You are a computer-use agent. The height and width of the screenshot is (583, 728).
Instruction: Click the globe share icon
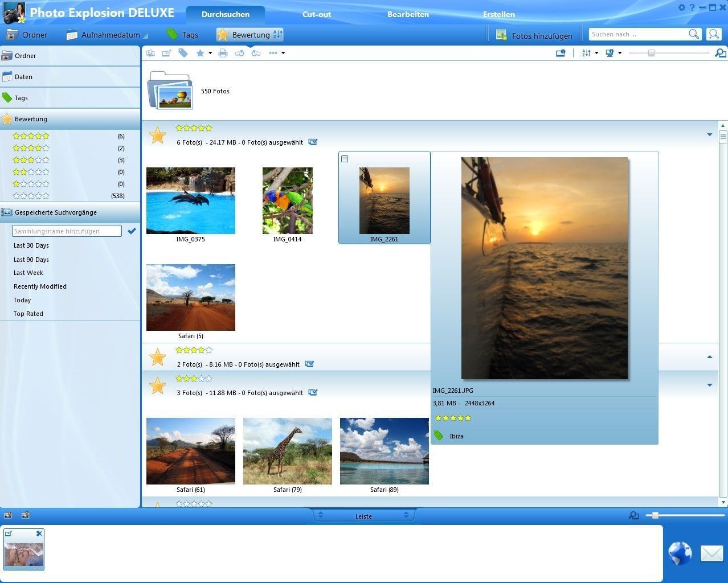pyautogui.click(x=680, y=553)
